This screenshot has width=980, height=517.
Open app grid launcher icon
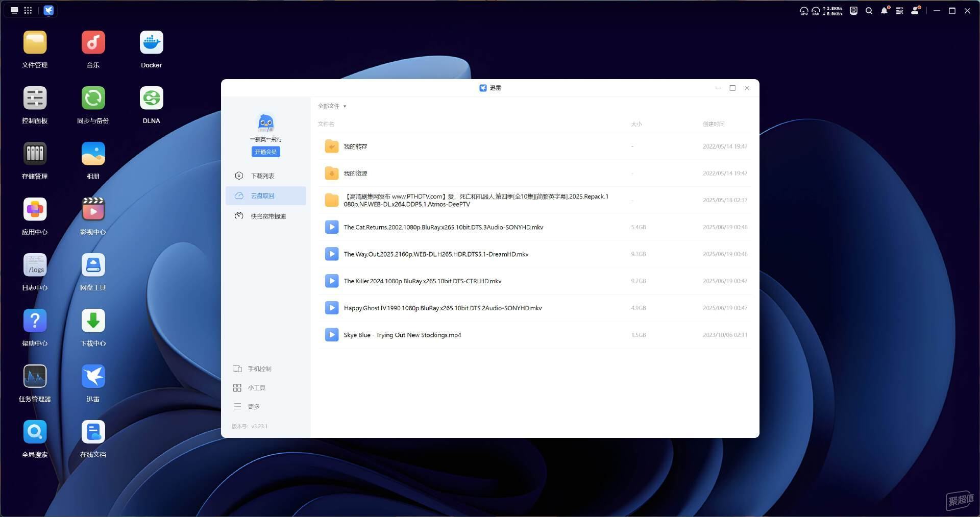pyautogui.click(x=28, y=10)
